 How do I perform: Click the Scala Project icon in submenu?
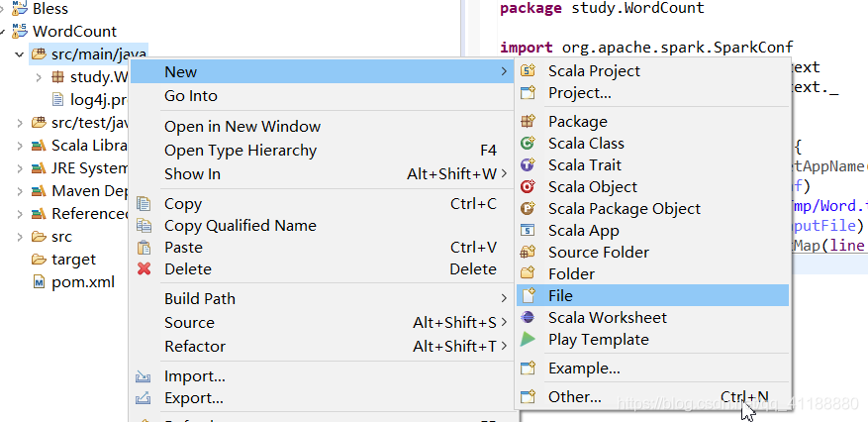click(529, 71)
